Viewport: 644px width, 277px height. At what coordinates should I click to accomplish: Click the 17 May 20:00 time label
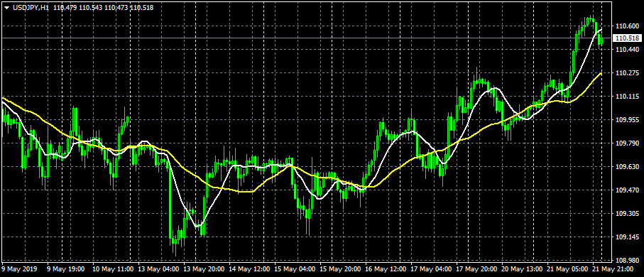coord(476,269)
